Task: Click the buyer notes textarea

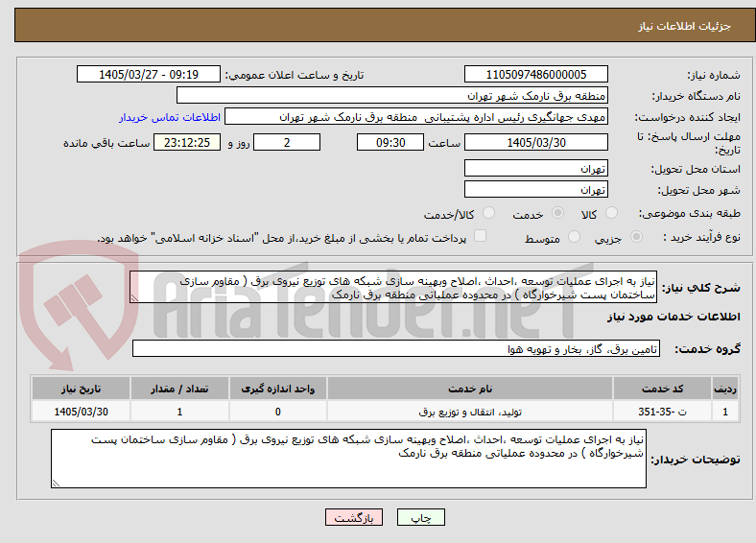Action: click(348, 459)
